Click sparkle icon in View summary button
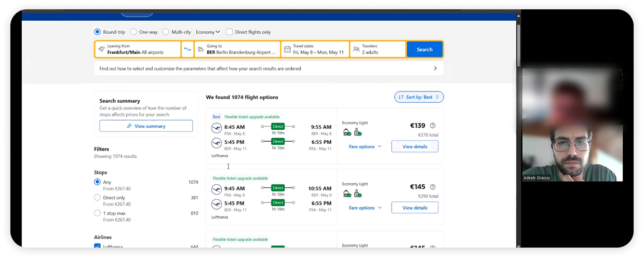The width and height of the screenshot is (644, 259). pyautogui.click(x=129, y=126)
